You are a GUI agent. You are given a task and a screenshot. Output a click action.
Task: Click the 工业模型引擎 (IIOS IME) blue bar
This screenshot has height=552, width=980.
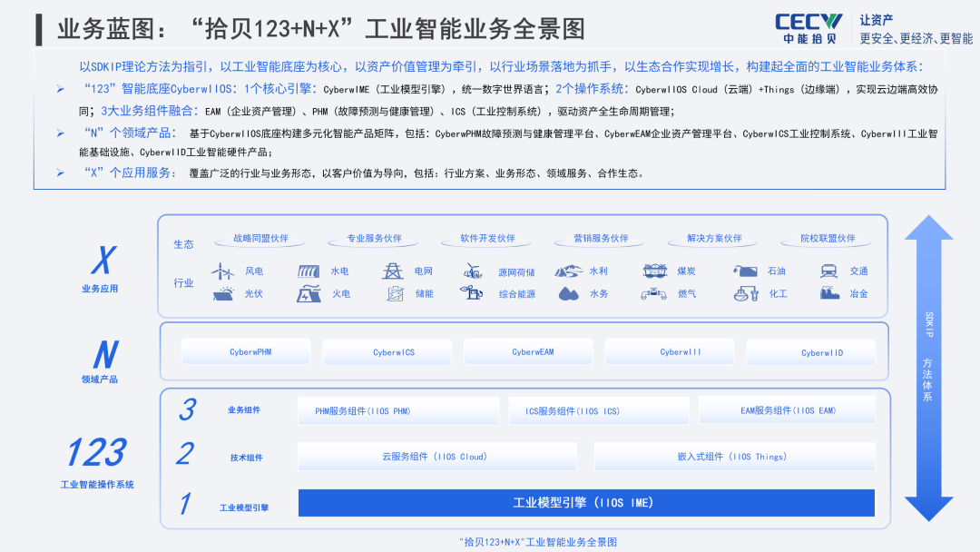coord(586,503)
